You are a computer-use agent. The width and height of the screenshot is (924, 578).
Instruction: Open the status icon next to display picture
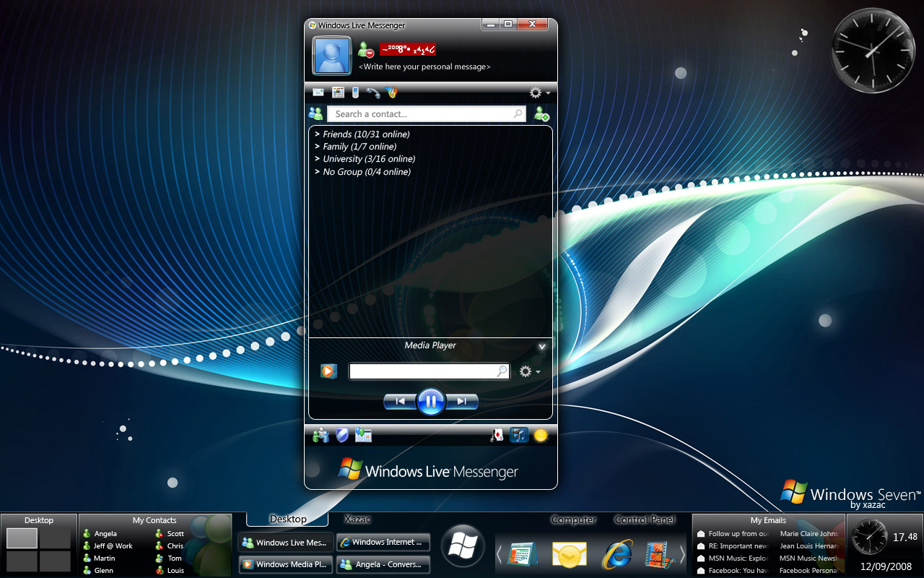(x=365, y=50)
